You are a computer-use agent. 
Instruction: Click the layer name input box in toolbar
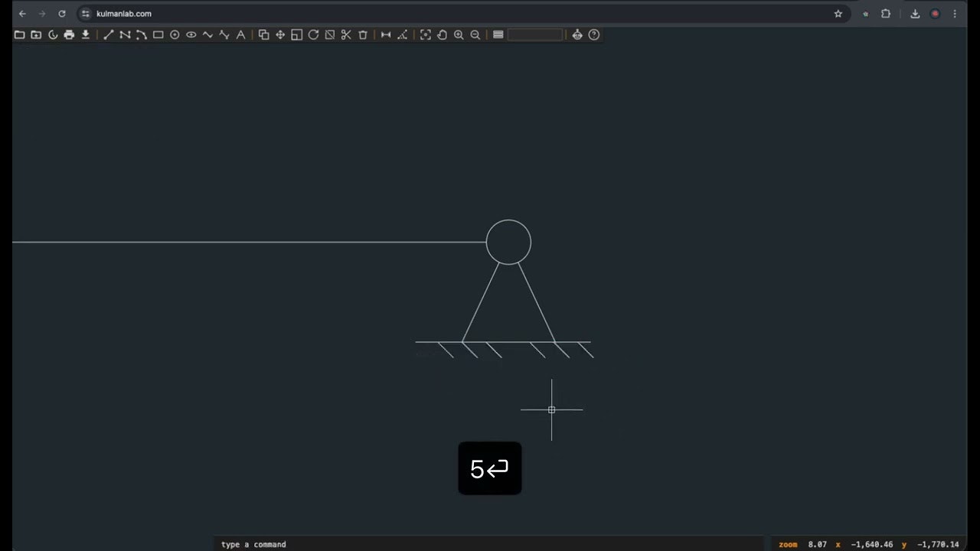(x=535, y=34)
